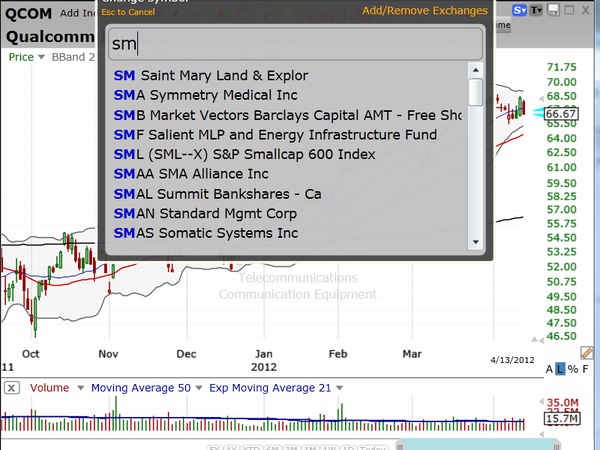
Task: Open Exp Moving Average 21 dropdown
Action: [339, 388]
